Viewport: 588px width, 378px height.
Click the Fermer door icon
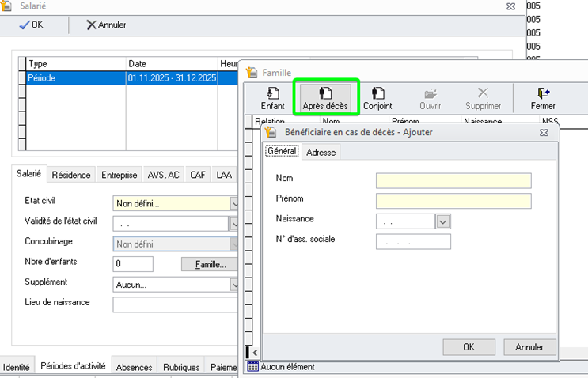(543, 93)
